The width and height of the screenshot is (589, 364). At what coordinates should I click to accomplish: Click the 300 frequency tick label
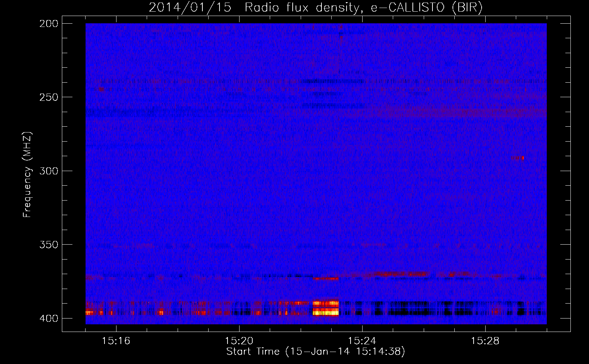49,171
